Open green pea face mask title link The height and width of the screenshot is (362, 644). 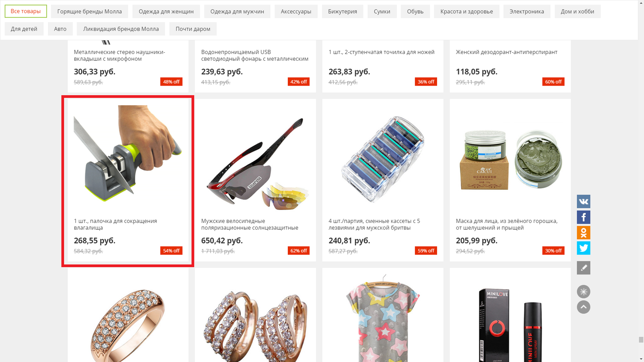[x=506, y=224]
